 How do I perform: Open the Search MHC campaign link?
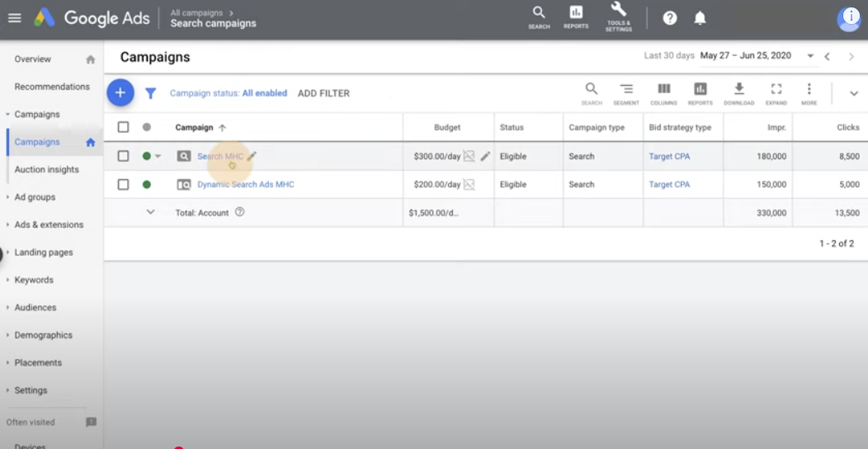(x=220, y=157)
